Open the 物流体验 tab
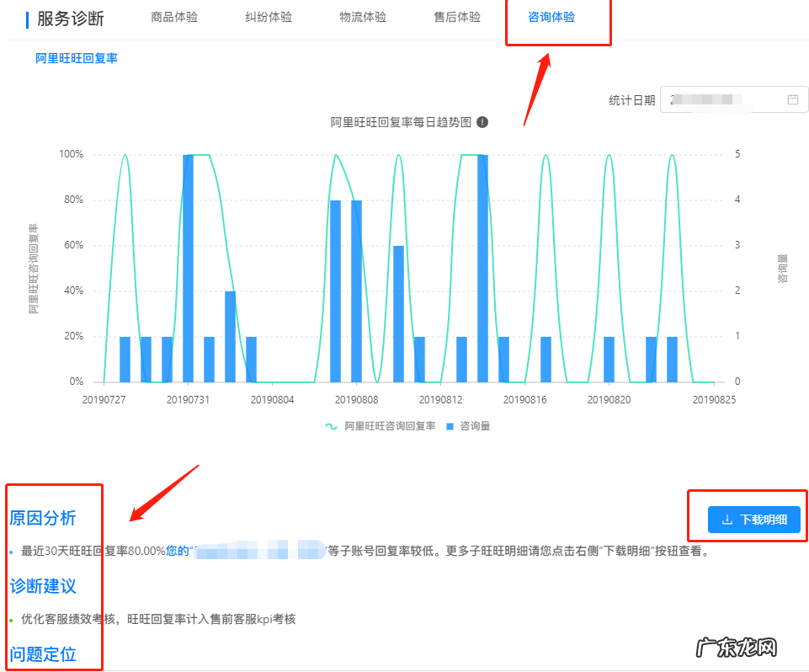Viewport: 809px width, 672px height. pos(362,16)
